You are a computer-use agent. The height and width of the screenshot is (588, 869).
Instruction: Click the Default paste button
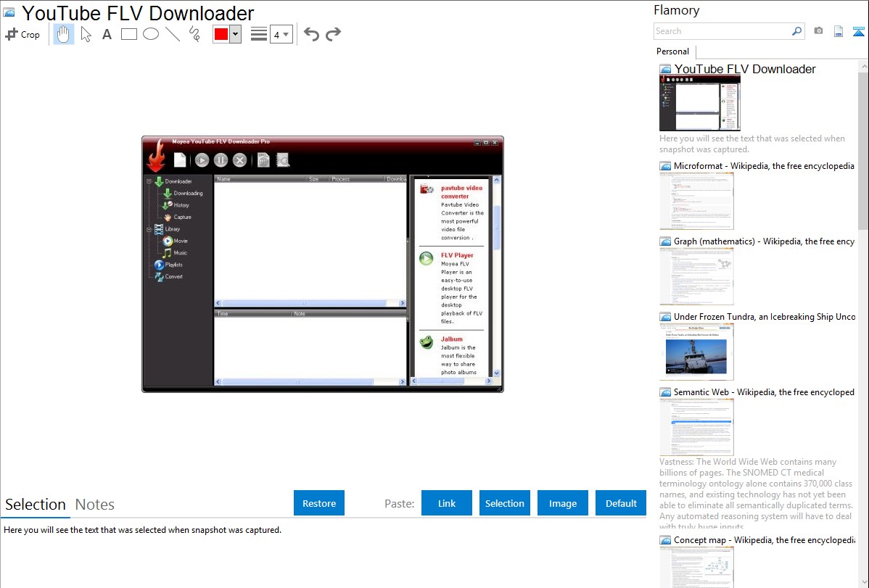(x=621, y=503)
